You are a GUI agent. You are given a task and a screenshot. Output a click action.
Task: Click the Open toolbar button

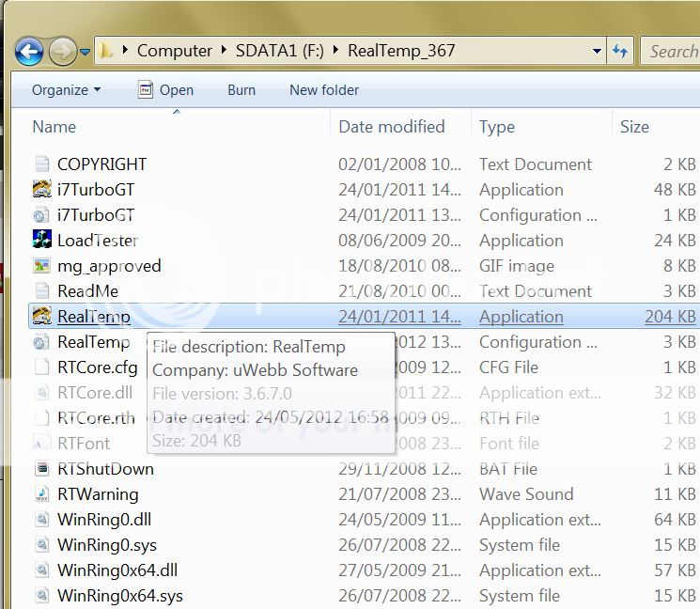click(166, 90)
